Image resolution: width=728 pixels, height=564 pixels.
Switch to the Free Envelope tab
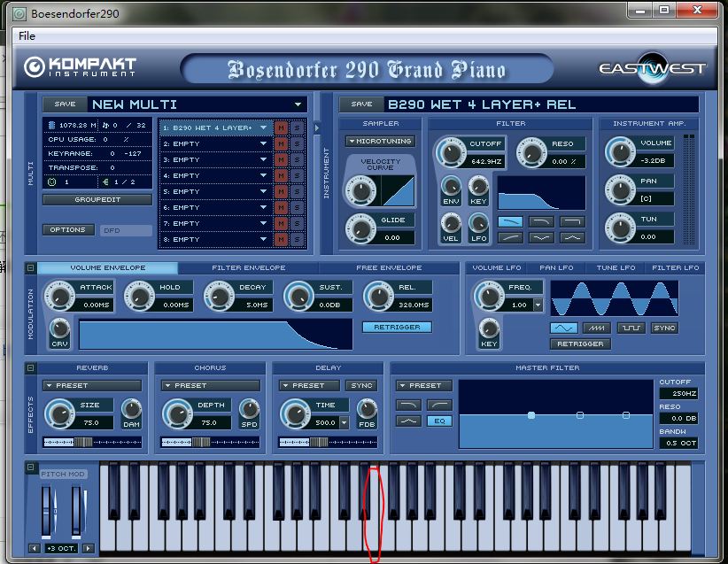tap(389, 268)
